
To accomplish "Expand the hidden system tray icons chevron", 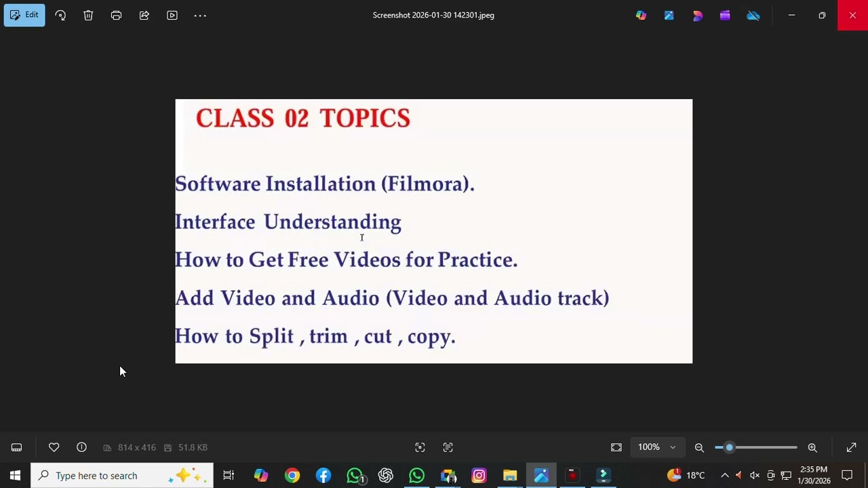I will click(x=724, y=475).
